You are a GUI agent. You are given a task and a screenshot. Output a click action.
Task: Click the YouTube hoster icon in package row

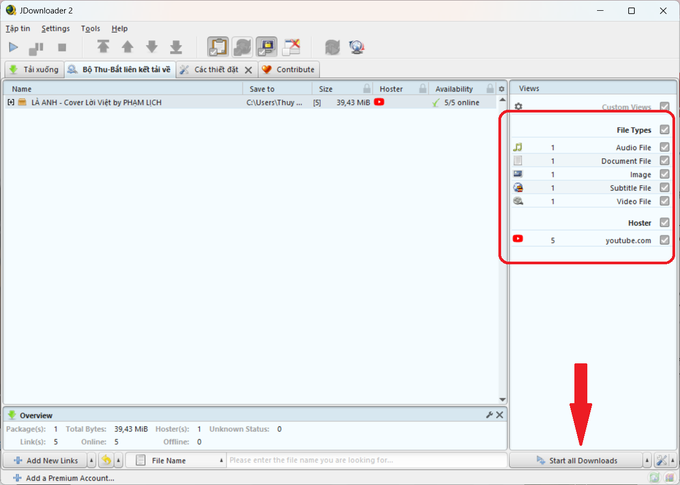pyautogui.click(x=379, y=102)
